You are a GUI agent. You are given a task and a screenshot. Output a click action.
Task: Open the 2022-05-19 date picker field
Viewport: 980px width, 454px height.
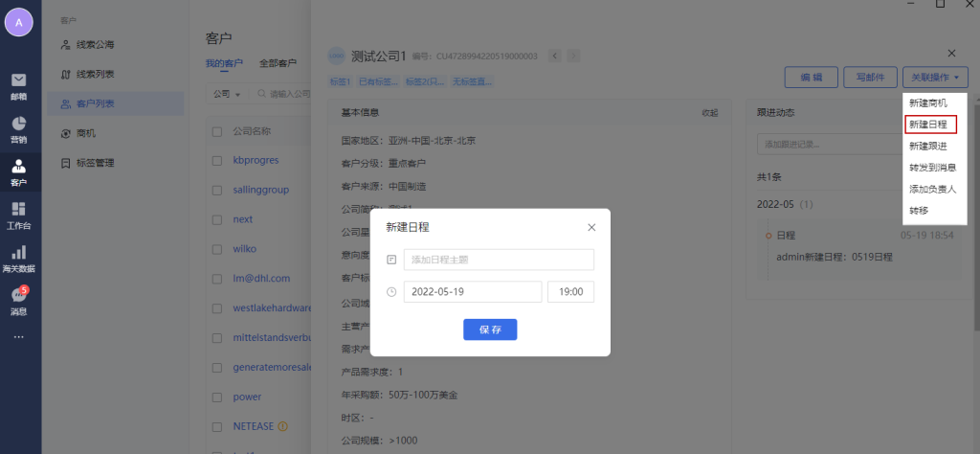472,292
